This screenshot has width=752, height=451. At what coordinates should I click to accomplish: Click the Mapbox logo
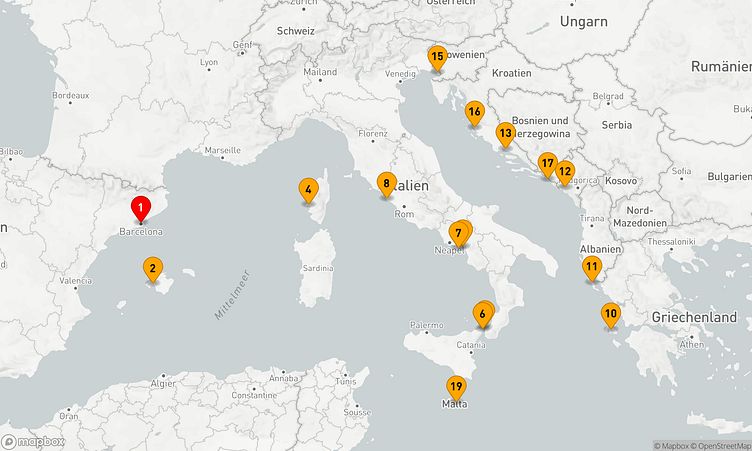[x=34, y=441]
